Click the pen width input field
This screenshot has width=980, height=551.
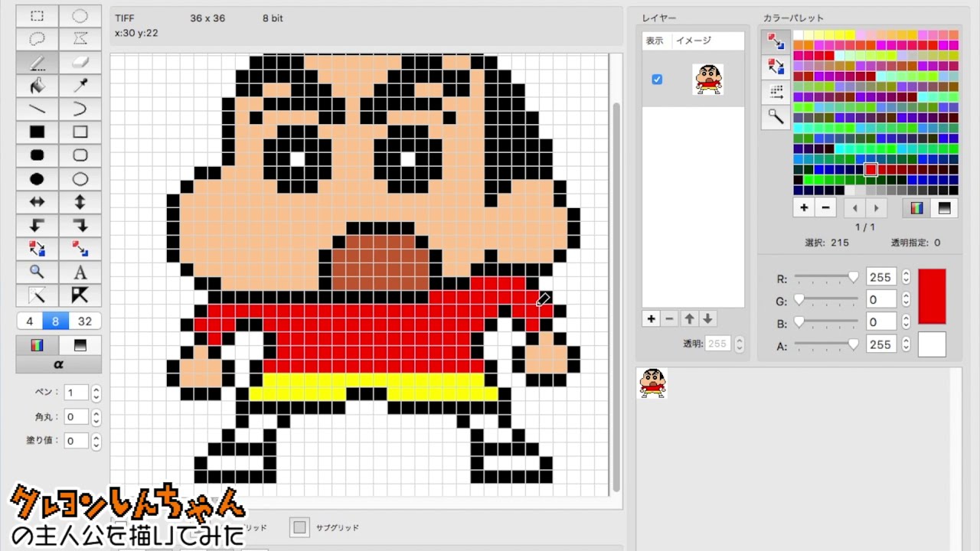pyautogui.click(x=76, y=393)
